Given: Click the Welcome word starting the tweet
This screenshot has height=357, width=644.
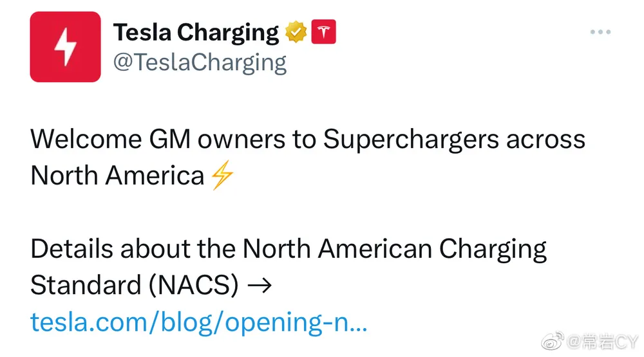Looking at the screenshot, I should pos(86,139).
